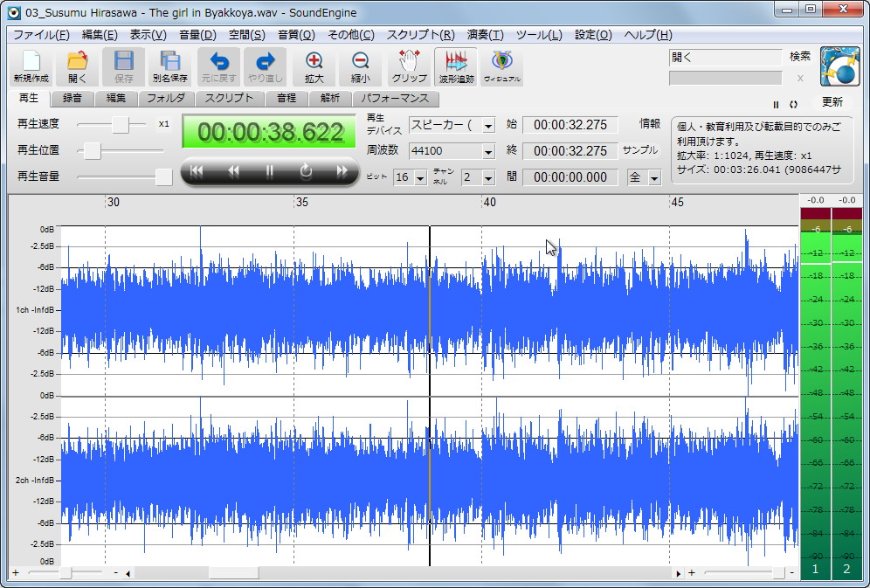Zoom out of the waveform with 縮小 icon
This screenshot has height=588, width=870.
point(360,66)
